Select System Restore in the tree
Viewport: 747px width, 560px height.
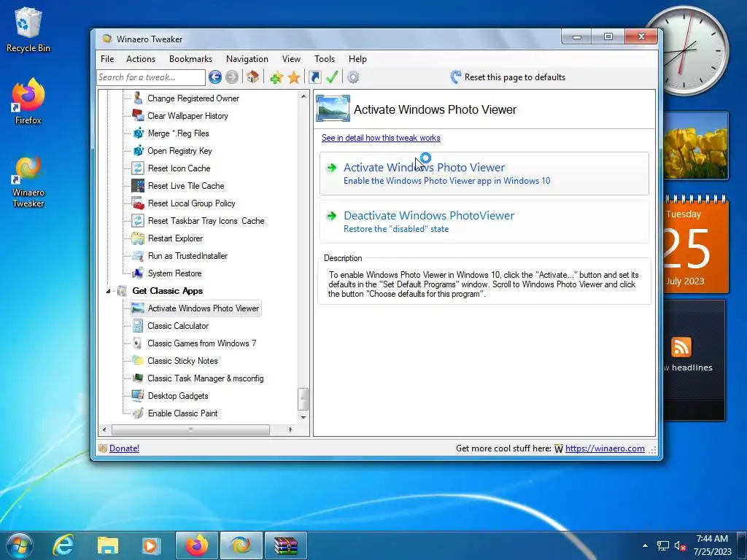[174, 273]
